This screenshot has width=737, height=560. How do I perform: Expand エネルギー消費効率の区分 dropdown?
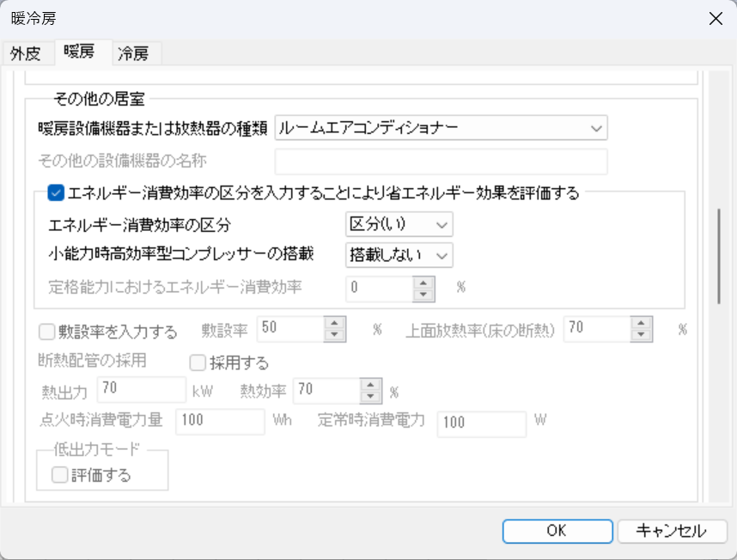tap(399, 224)
